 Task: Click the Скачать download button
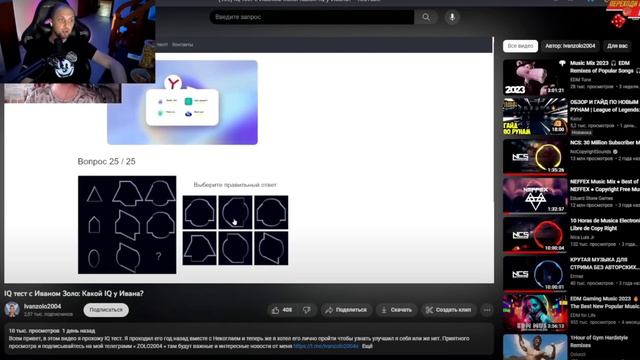[396, 310]
